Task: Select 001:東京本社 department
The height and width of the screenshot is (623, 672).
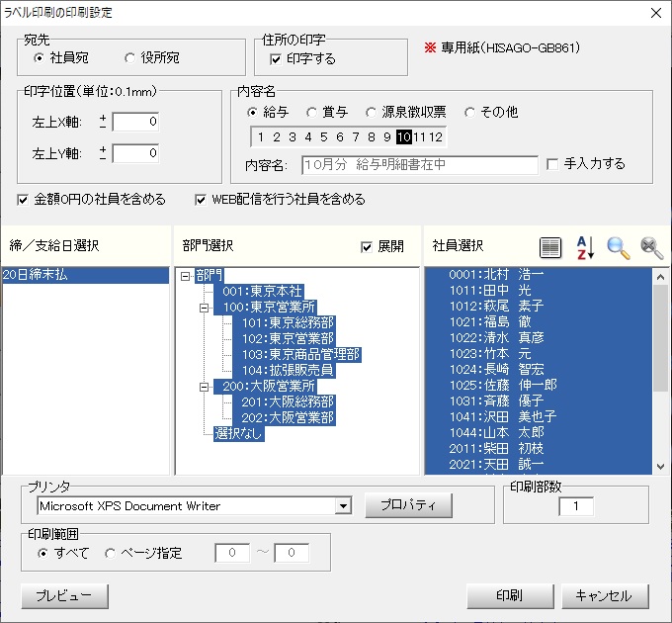Action: pos(259,292)
